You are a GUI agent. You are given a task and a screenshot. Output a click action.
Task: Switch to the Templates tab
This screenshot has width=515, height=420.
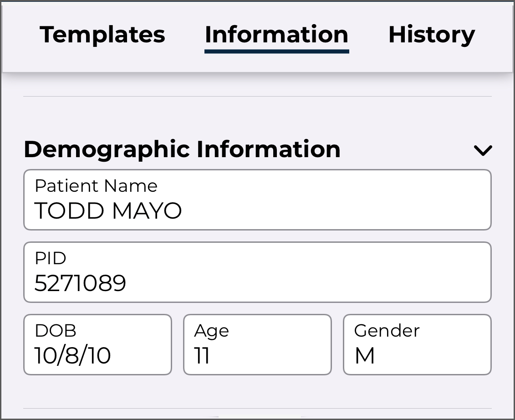coord(102,35)
